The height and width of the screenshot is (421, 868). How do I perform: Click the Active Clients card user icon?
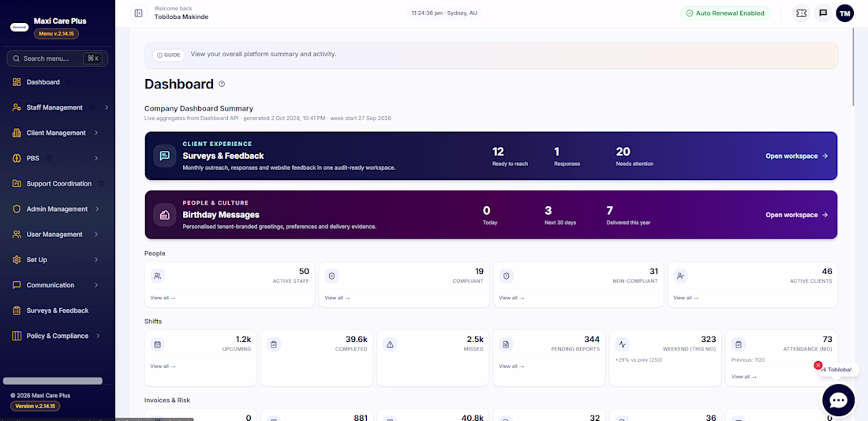point(681,276)
